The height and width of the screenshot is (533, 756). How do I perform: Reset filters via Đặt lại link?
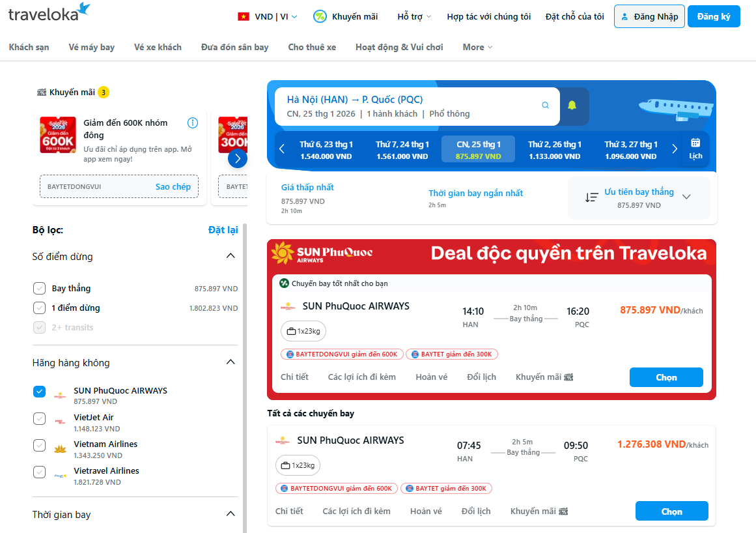tap(223, 229)
